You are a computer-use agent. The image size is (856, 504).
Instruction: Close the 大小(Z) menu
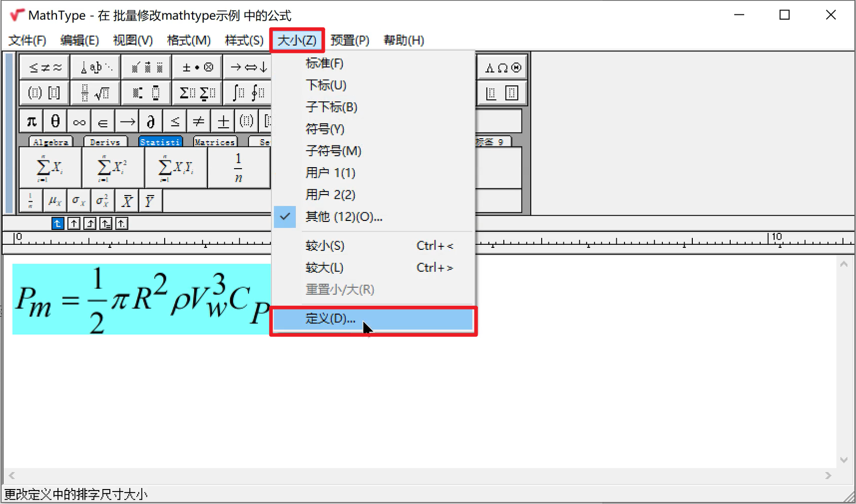(297, 40)
